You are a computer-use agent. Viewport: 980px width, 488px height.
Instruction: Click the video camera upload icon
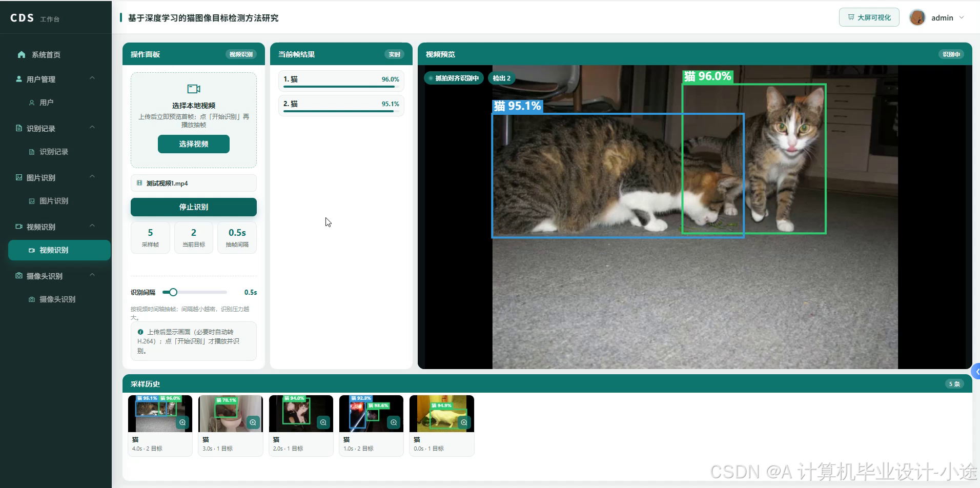pos(194,89)
